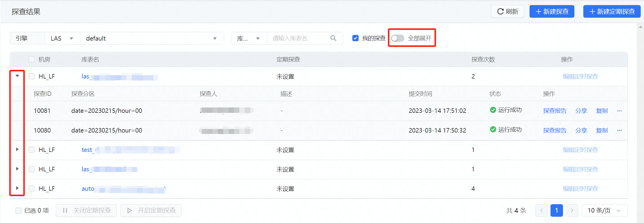Viewport: 644px width, 223px height.
Task: Click 关闭定期探查 button
Action: click(86, 210)
